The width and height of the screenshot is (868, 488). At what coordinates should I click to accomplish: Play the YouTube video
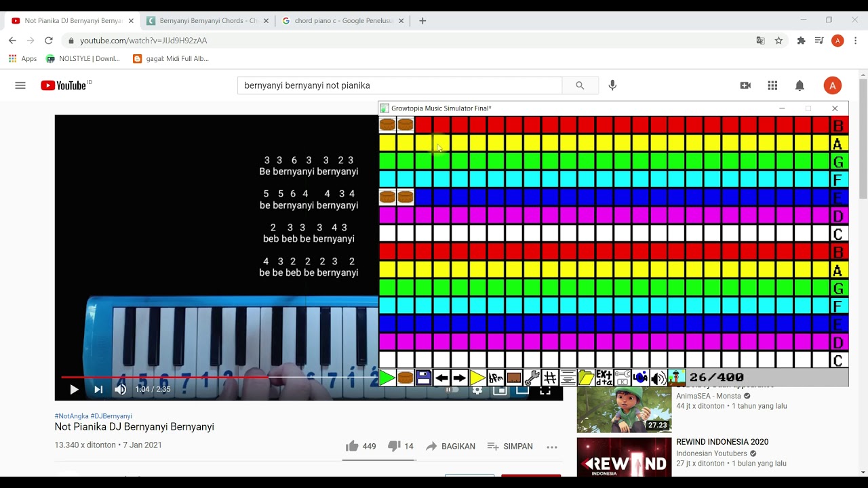pyautogui.click(x=74, y=389)
